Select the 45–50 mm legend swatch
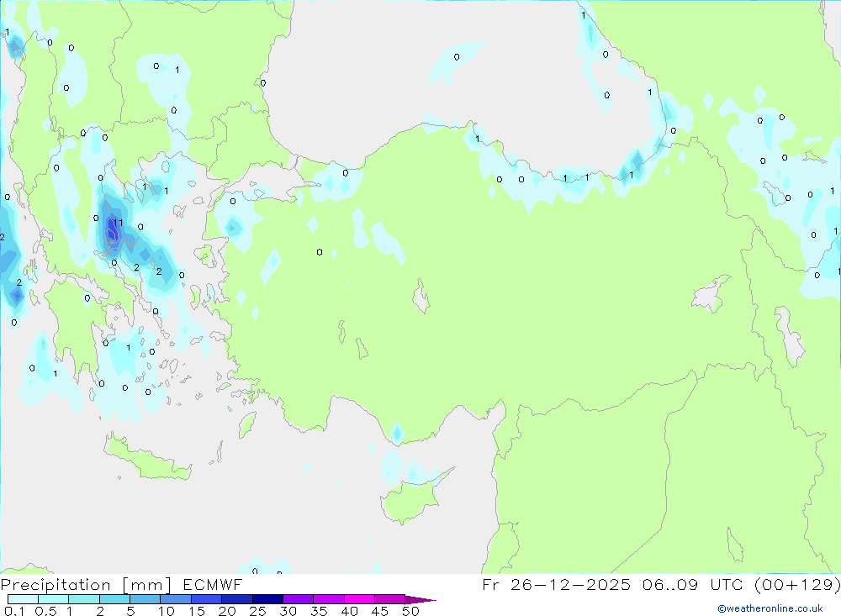841x616 pixels. (x=389, y=599)
